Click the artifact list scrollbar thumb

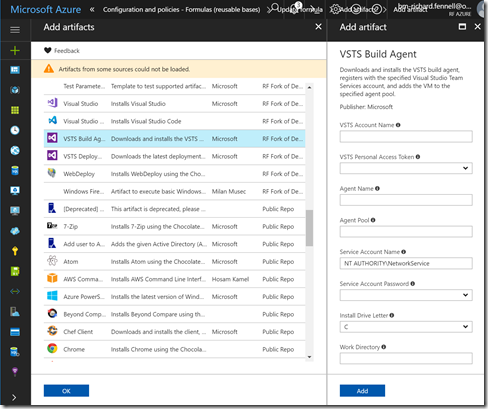(x=309, y=228)
